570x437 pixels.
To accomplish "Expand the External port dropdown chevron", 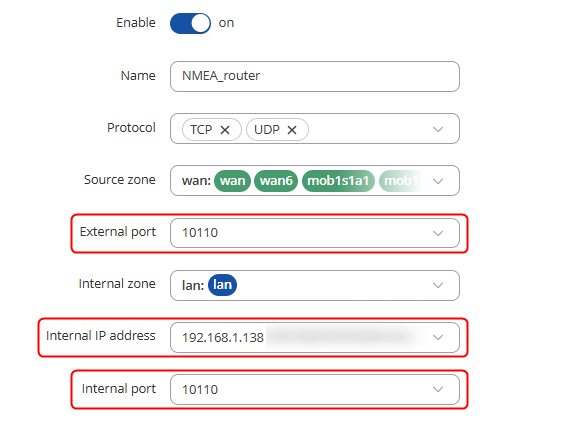I will [438, 233].
